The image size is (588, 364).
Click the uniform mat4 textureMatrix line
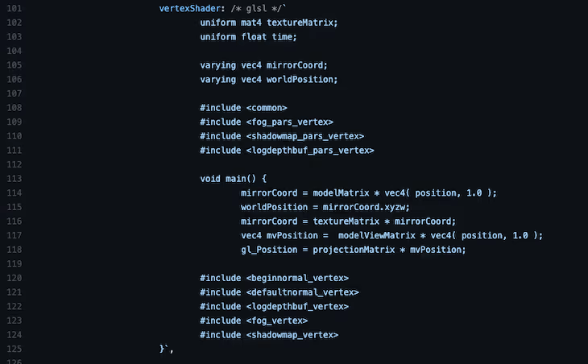click(269, 23)
